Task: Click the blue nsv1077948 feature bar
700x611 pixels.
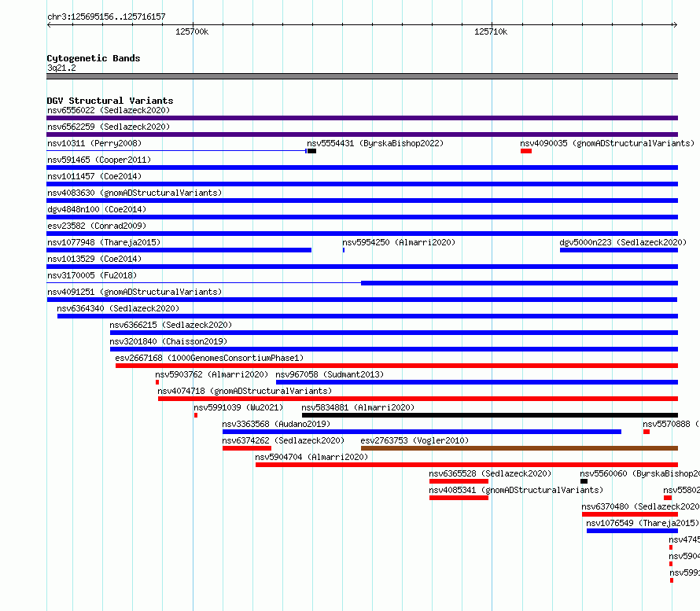Action: click(179, 250)
